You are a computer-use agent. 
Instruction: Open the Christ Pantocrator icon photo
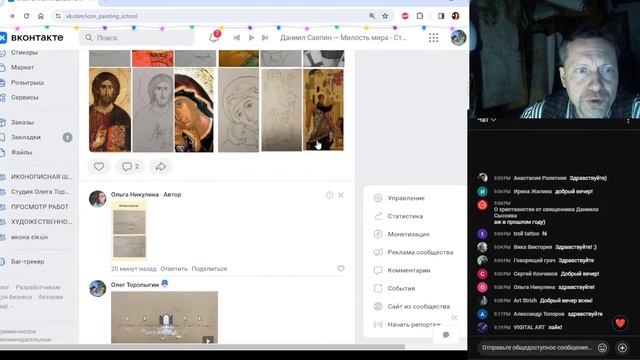click(110, 110)
